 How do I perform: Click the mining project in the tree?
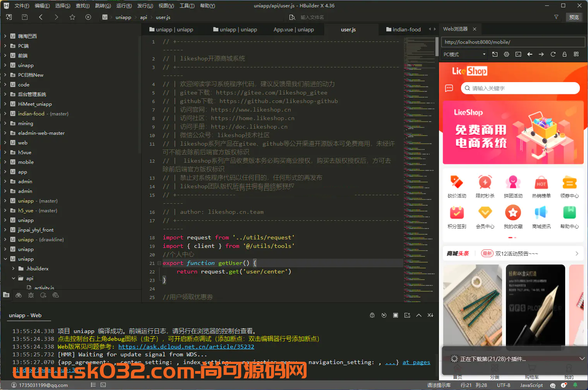[x=26, y=123]
